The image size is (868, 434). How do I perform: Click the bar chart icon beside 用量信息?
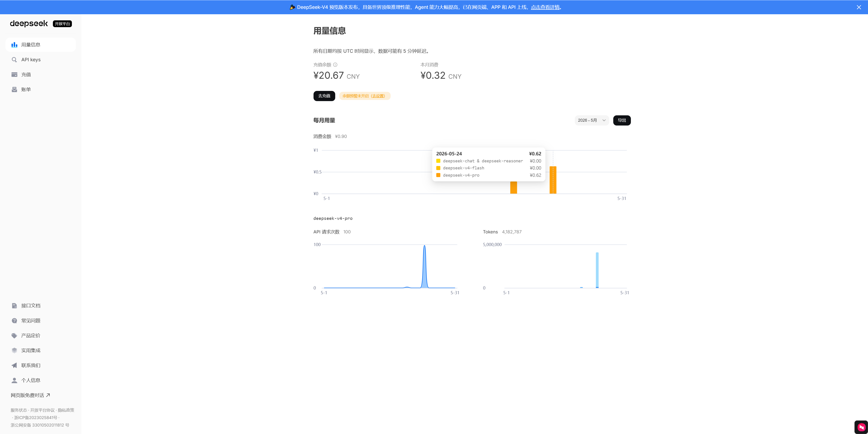click(14, 45)
